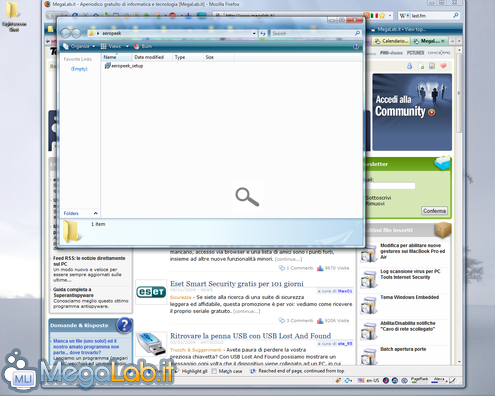
Task: Click the red heart icon on page
Action: pyautogui.click(x=443, y=66)
